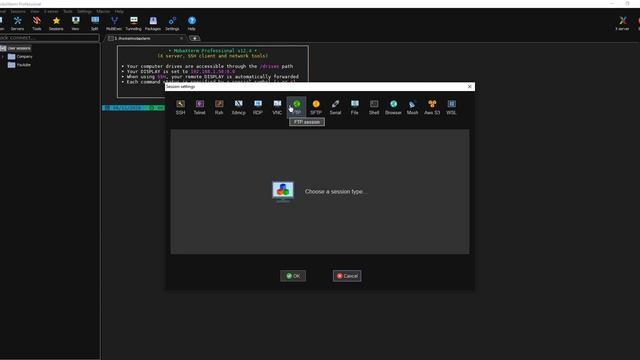Choose the WSL session type
The width and height of the screenshot is (640, 360).
pyautogui.click(x=451, y=107)
